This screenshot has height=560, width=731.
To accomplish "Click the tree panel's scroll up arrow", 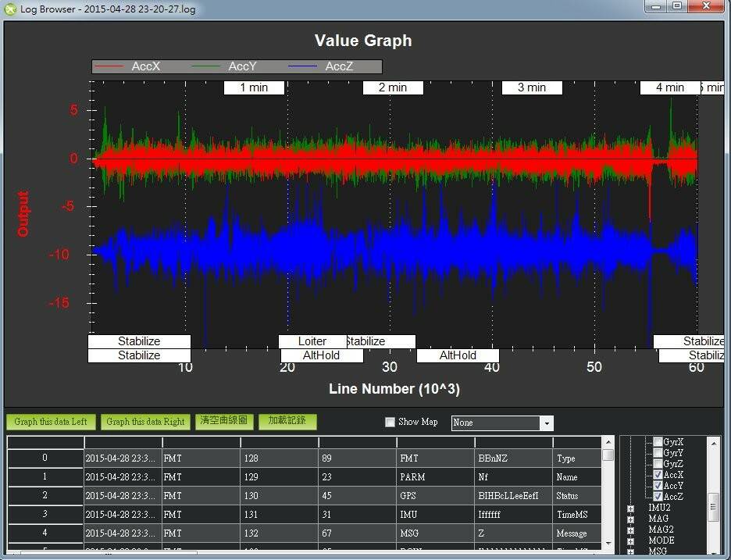I will tap(714, 443).
